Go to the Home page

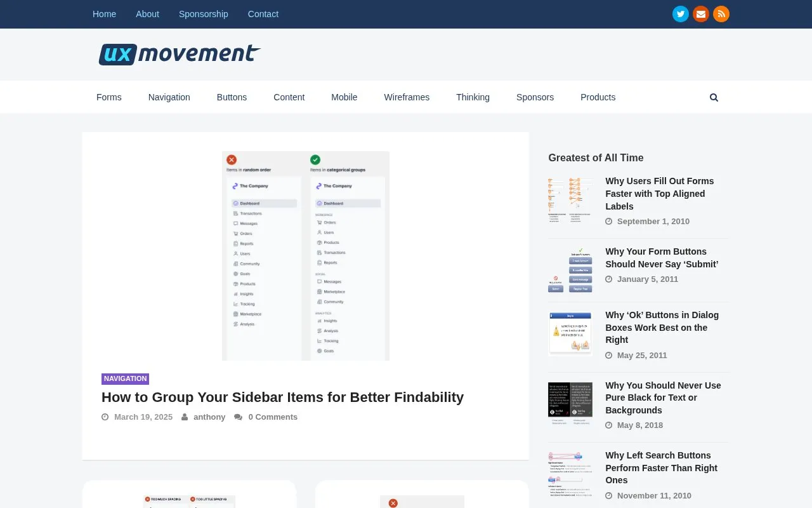click(x=104, y=14)
